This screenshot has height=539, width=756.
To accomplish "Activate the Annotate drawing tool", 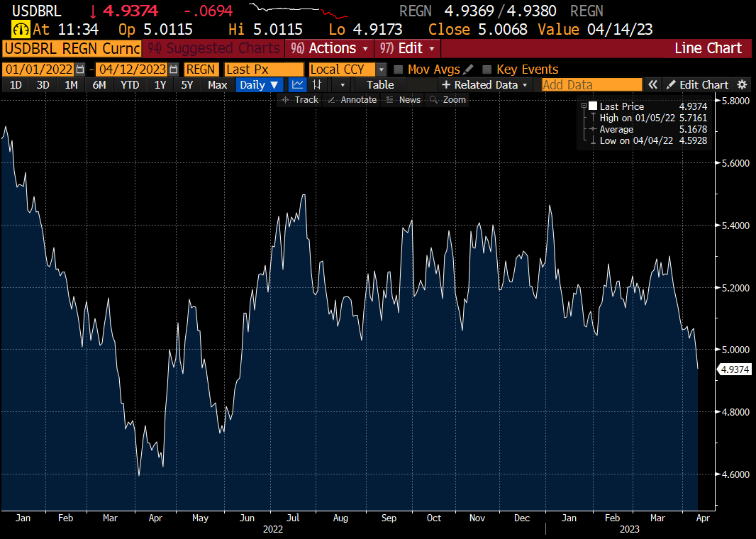I will pos(352,100).
